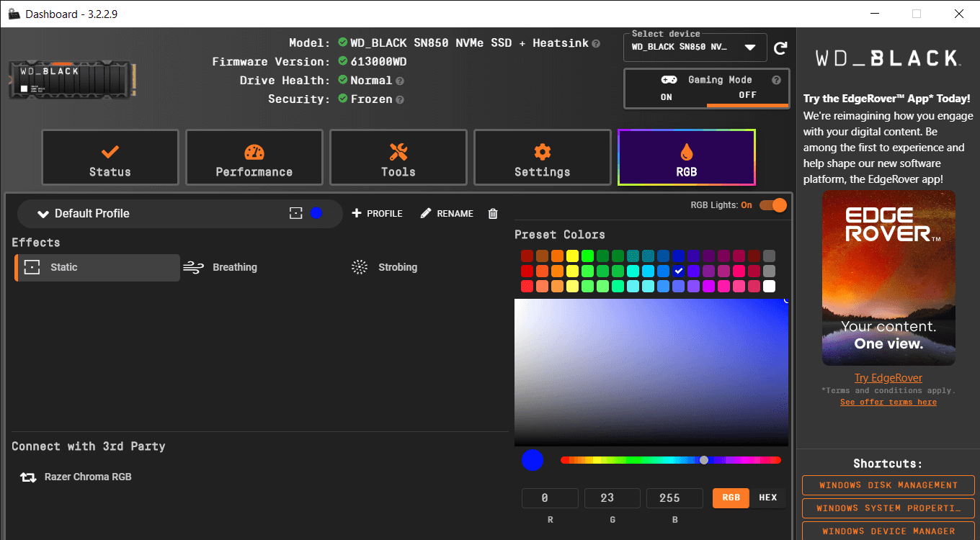Open the RGB tab
This screenshot has width=980, height=540.
click(687, 158)
